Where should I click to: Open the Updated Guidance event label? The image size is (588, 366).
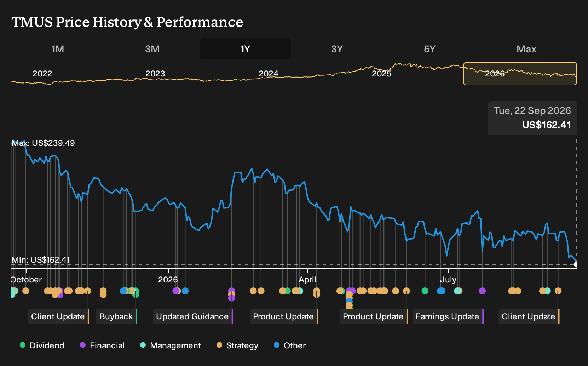[x=193, y=316]
